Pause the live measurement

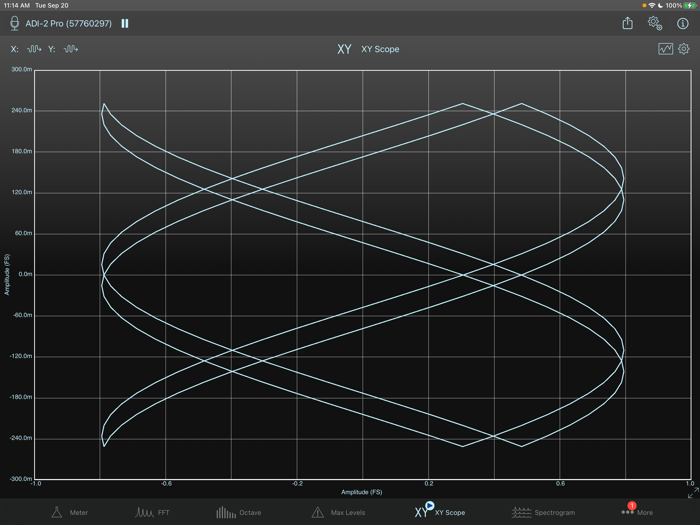pos(125,24)
